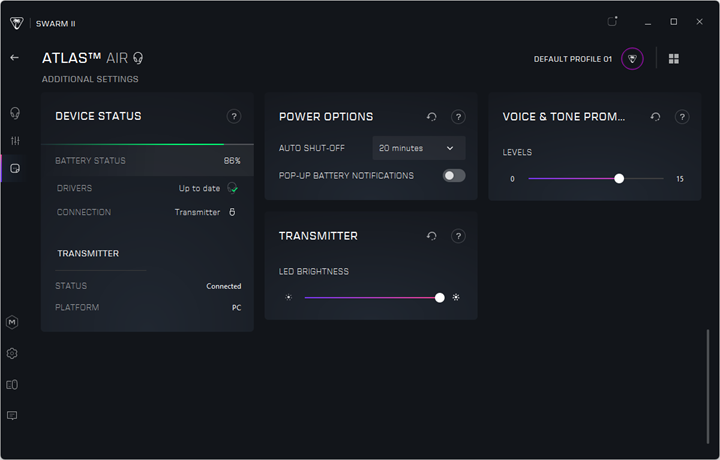
Task: Click the purple-circled profile icon
Action: (x=632, y=59)
